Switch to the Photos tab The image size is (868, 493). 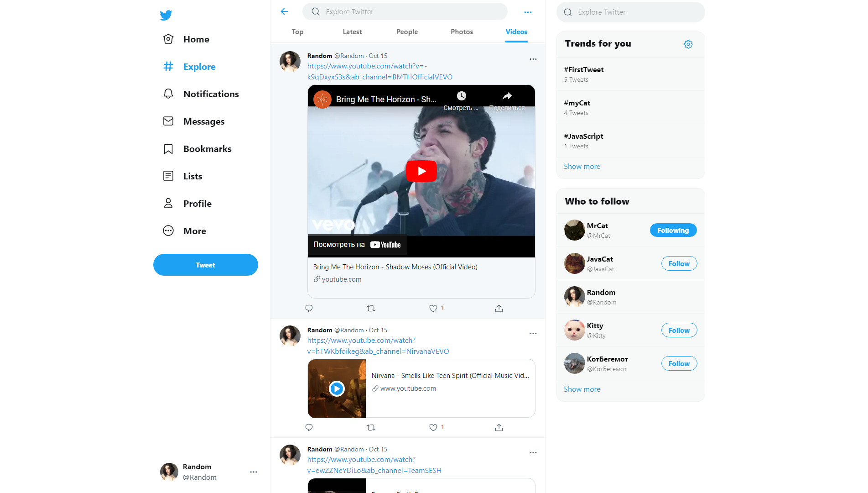click(462, 32)
